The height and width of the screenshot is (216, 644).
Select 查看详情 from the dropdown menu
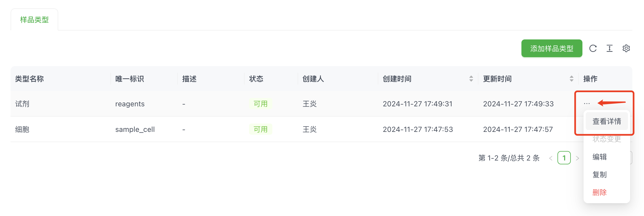pyautogui.click(x=607, y=121)
